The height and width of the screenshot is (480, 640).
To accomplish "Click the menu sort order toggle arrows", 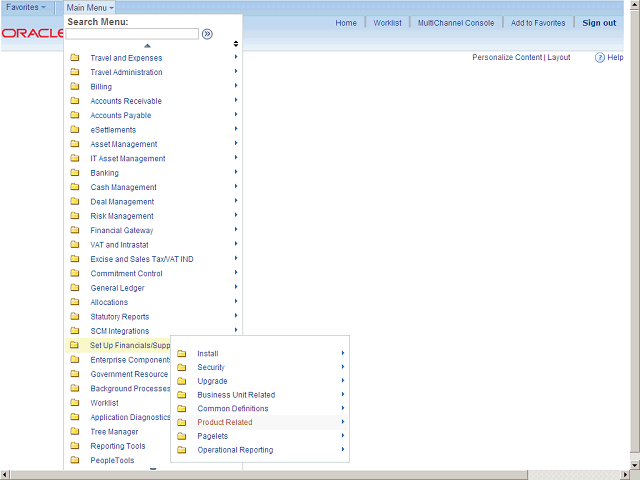I will pyautogui.click(x=236, y=44).
